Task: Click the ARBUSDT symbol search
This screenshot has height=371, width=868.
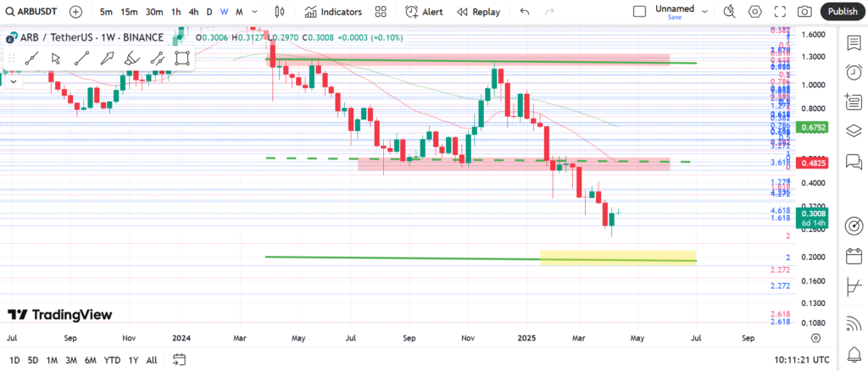Action: click(x=32, y=12)
